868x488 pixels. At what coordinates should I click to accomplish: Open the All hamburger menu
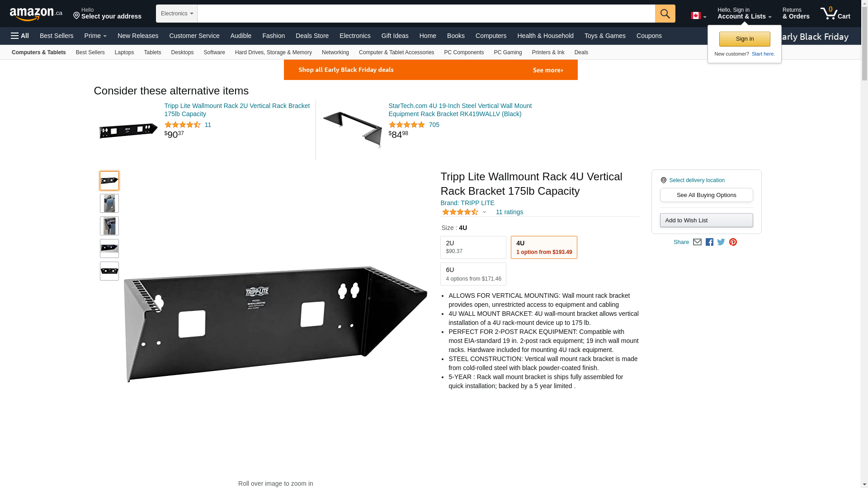[x=20, y=36]
